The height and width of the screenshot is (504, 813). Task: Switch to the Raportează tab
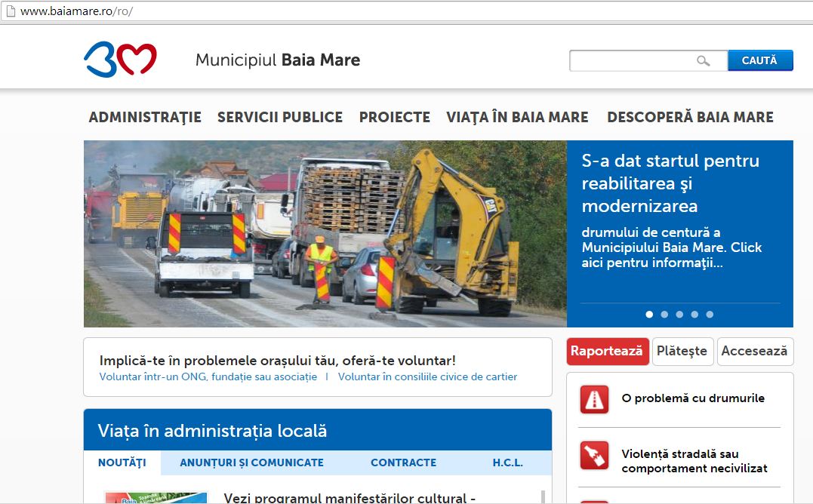click(x=607, y=351)
